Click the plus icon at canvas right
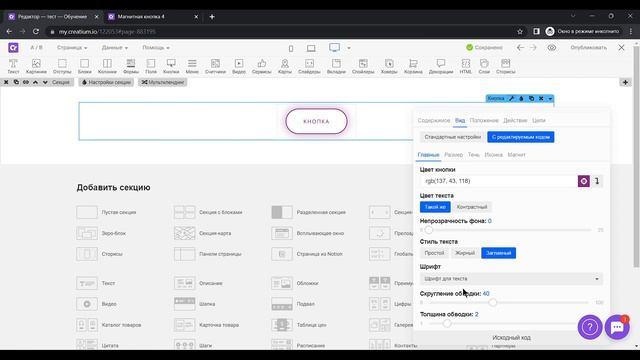Image resolution: width=640 pixels, height=360 pixels. (625, 82)
